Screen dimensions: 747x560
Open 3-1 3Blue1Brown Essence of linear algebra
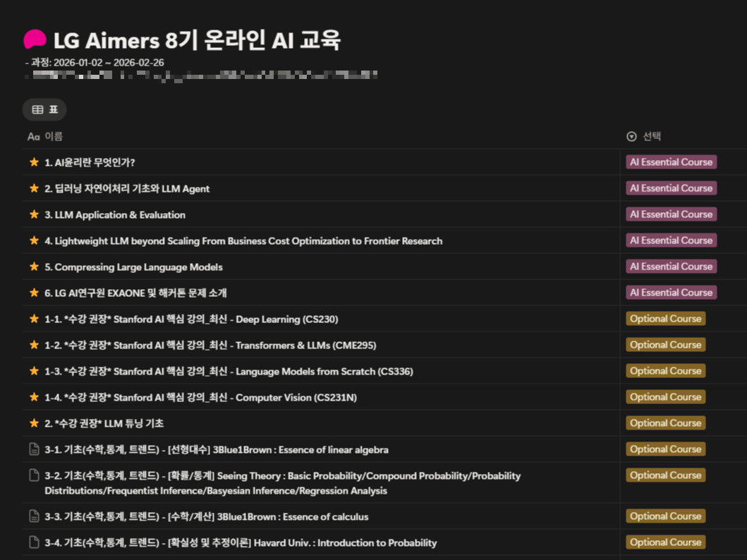(x=217, y=449)
